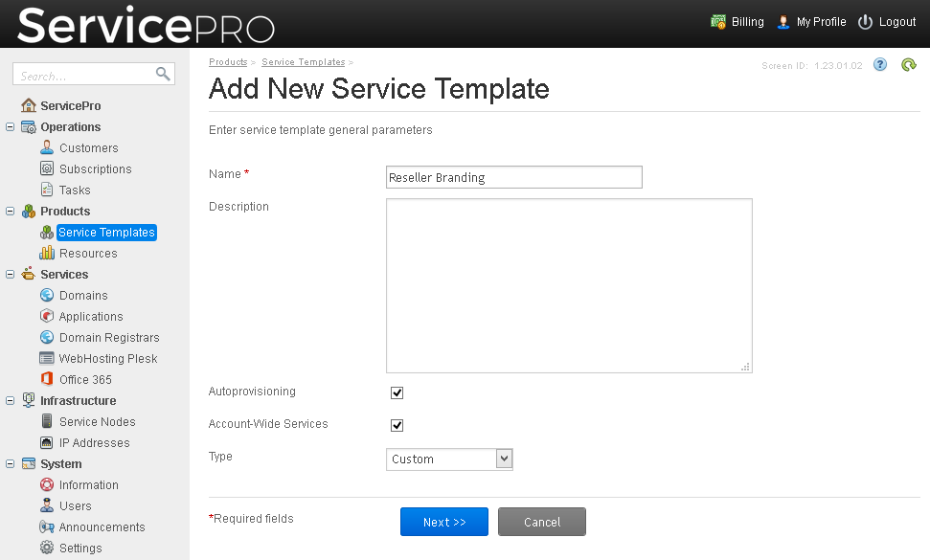Click the help question mark icon
930x560 pixels.
880,64
